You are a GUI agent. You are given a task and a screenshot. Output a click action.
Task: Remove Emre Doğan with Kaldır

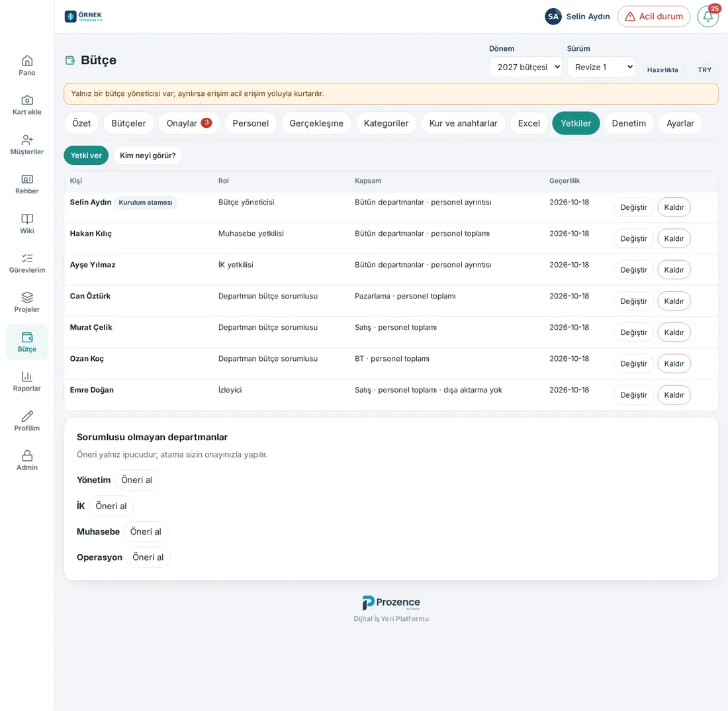coord(674,395)
